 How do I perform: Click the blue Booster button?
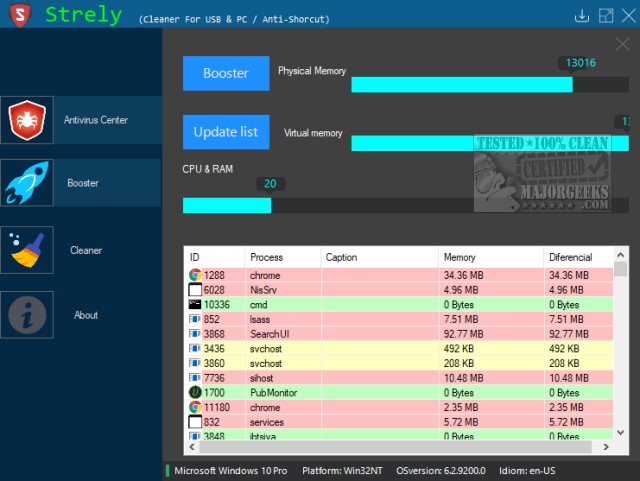point(226,73)
